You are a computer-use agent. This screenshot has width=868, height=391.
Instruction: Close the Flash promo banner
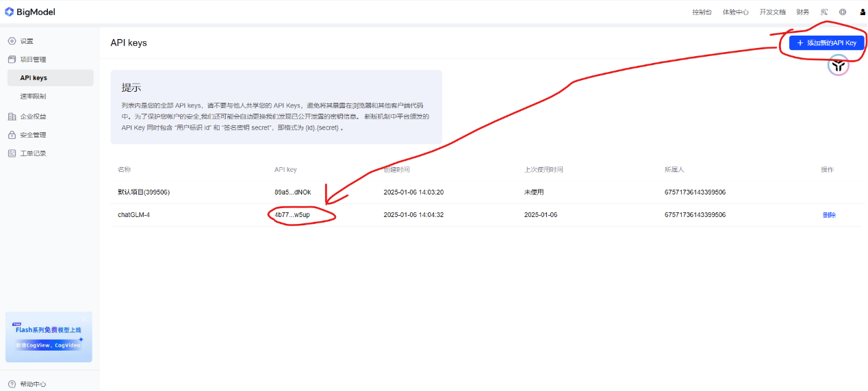(x=85, y=319)
